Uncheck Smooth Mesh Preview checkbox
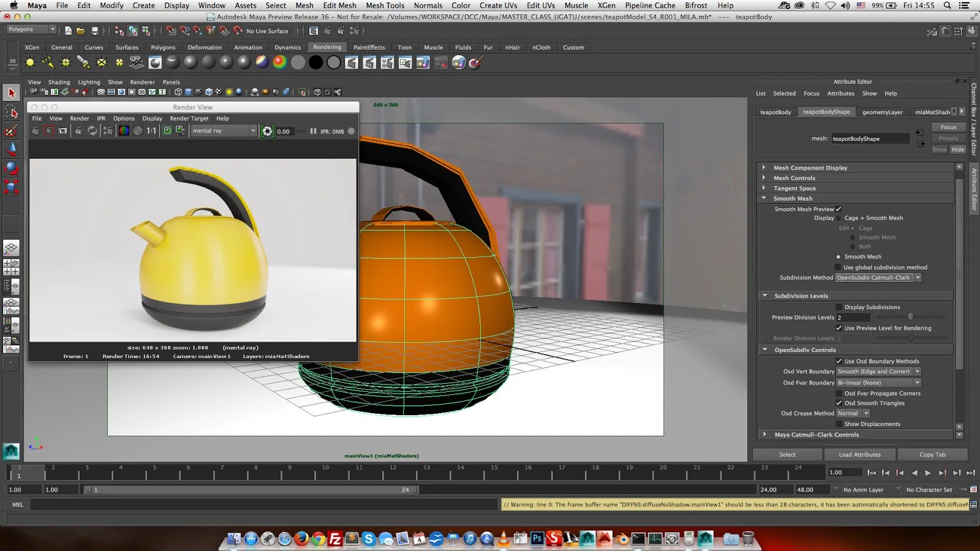This screenshot has height=551, width=980. tap(839, 209)
